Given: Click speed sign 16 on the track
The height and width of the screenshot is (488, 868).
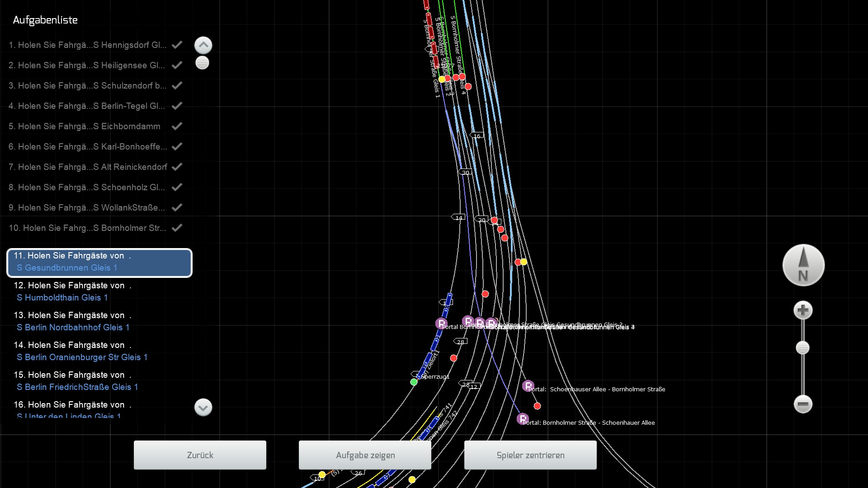Looking at the screenshot, I should [x=477, y=136].
